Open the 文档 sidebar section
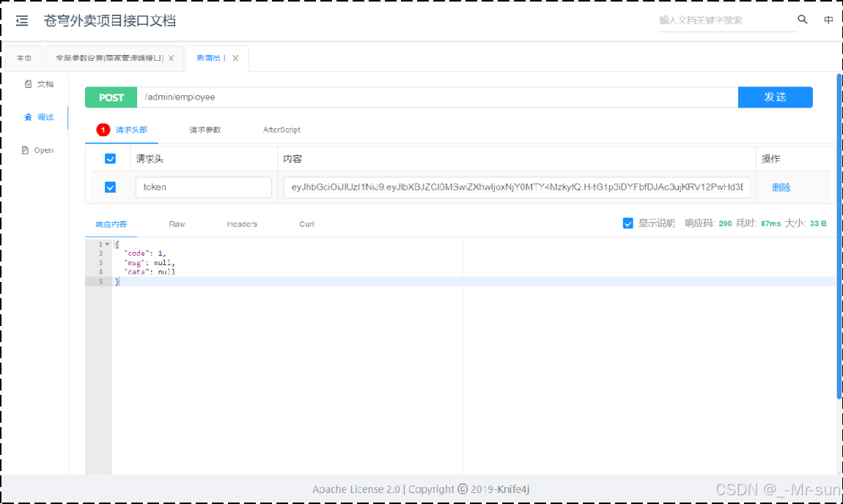The width and height of the screenshot is (843, 504). [39, 84]
